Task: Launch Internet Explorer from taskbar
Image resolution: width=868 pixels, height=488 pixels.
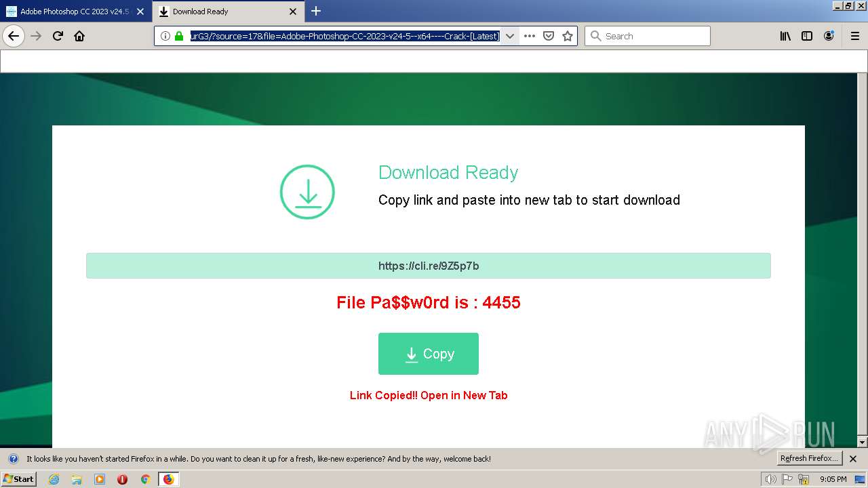Action: coord(54,479)
